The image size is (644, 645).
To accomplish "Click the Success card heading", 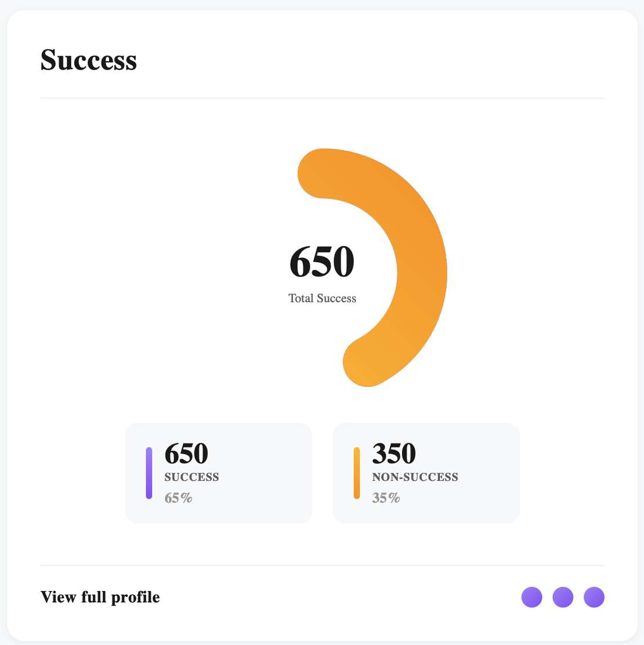I will point(89,60).
